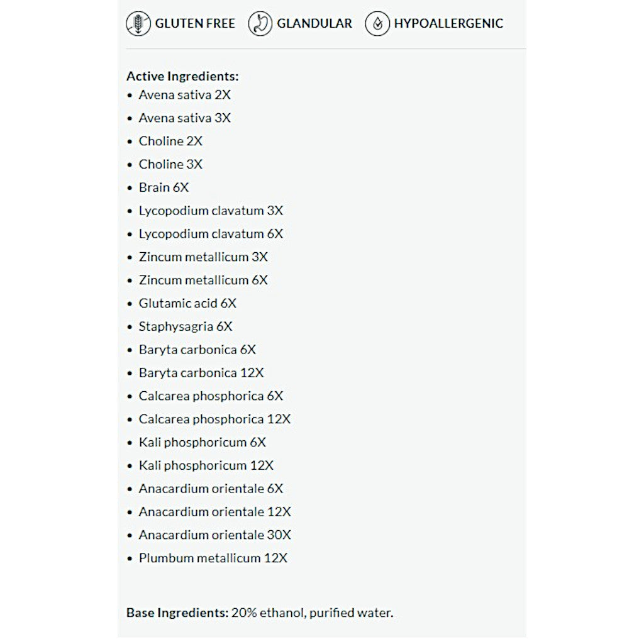Screen dimensions: 644x644
Task: Click Lycopodium clavatum 6X entry
Action: point(211,234)
